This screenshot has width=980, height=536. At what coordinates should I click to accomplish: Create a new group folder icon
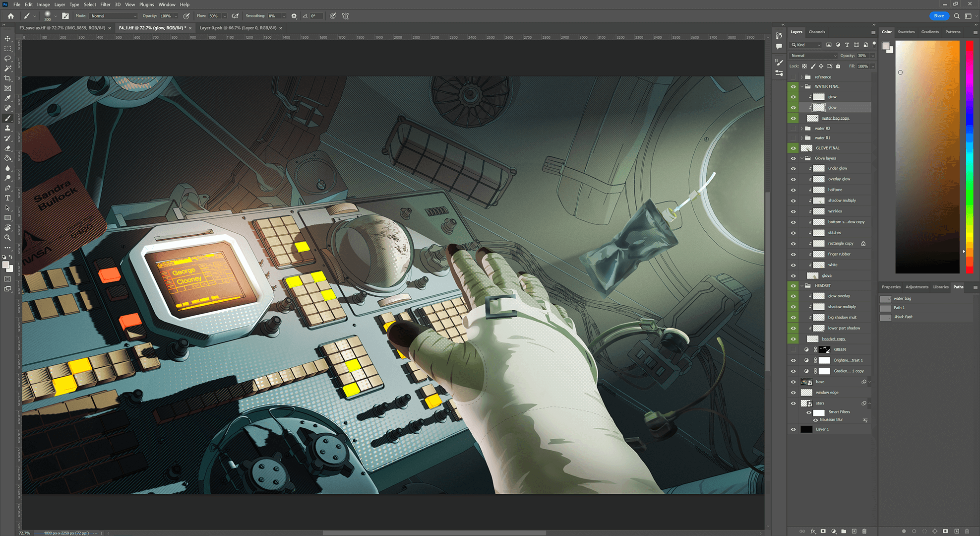pyautogui.click(x=844, y=531)
